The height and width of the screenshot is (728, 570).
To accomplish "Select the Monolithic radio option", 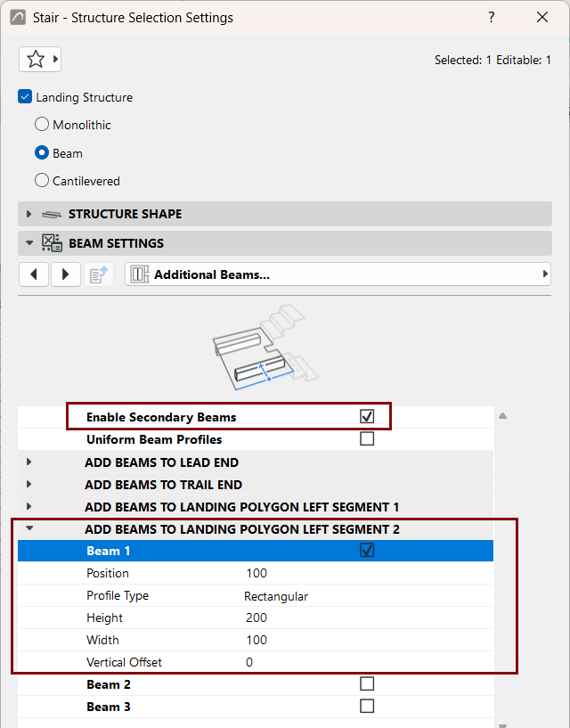I will (42, 125).
